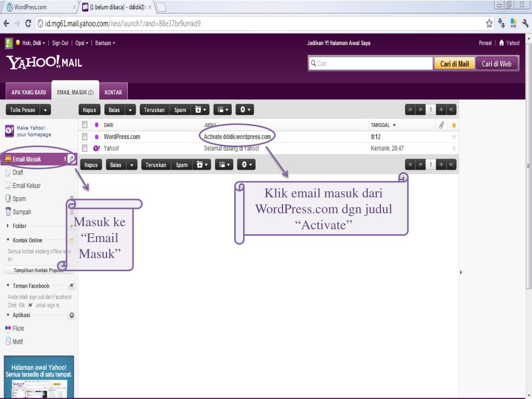Click Facebook chat sign-in icon

tap(71, 286)
